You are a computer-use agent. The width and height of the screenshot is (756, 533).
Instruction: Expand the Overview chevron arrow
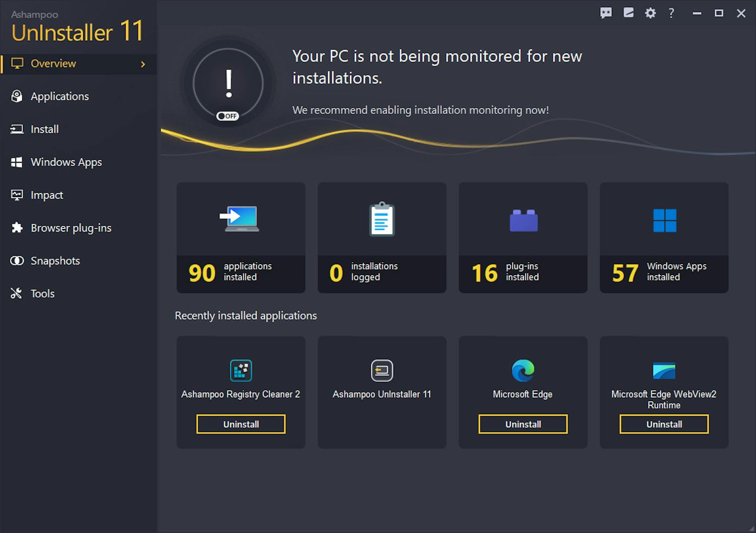pos(143,64)
